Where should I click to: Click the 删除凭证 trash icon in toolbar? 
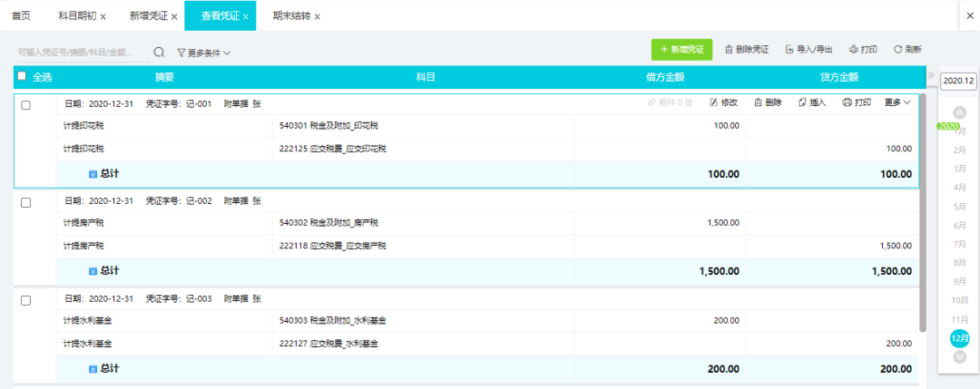[729, 49]
